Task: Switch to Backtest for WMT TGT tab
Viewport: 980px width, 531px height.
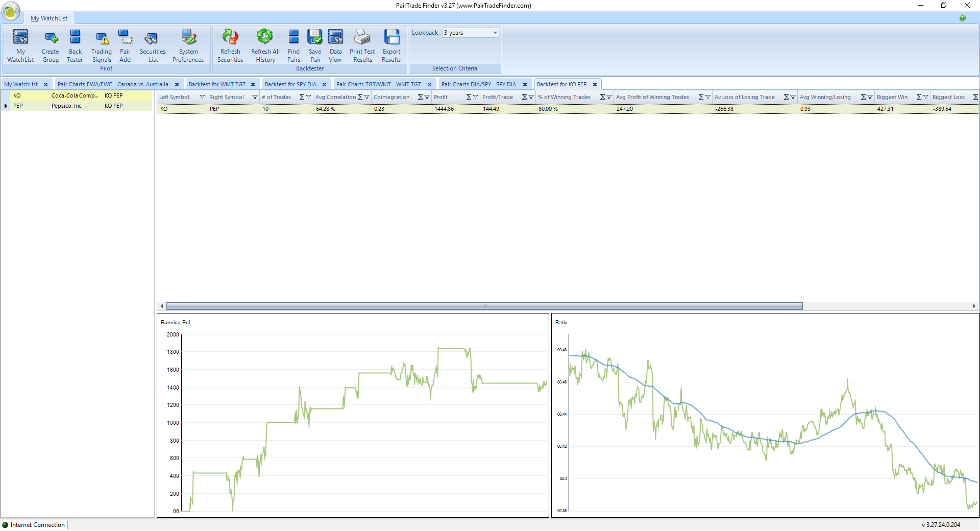Action: click(217, 84)
